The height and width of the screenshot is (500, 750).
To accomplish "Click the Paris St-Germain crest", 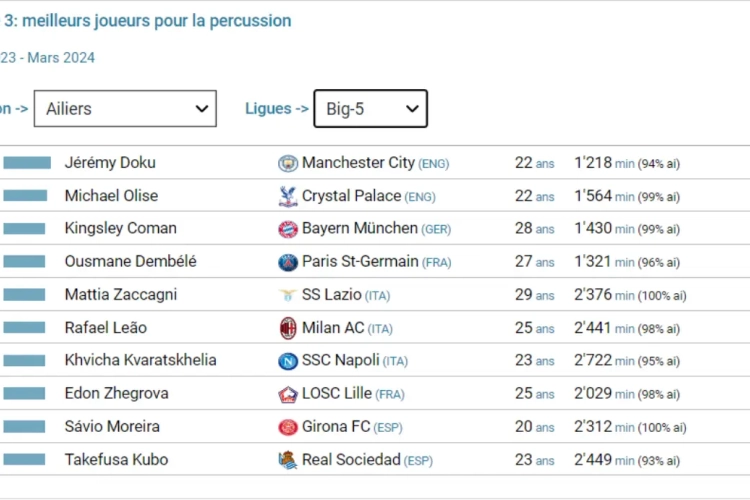I will pos(288,262).
